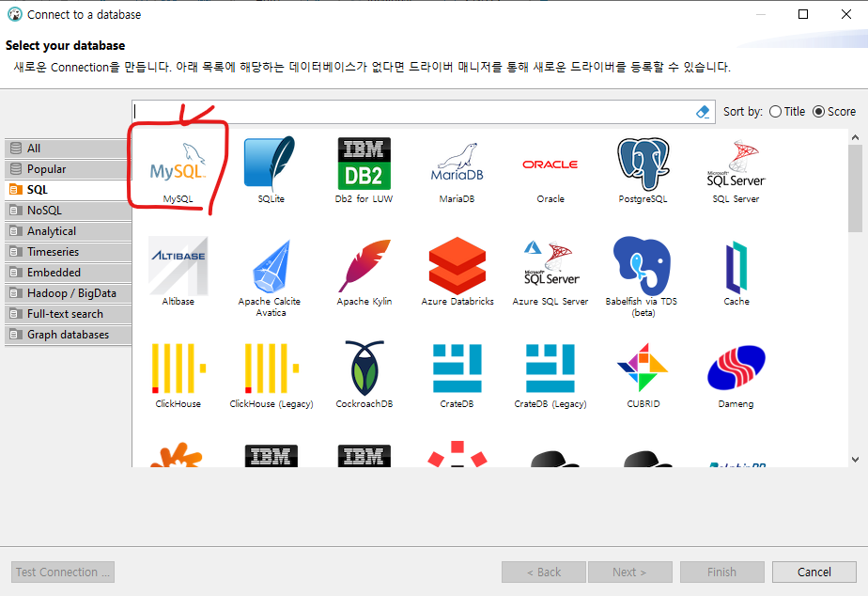This screenshot has height=596, width=868.
Task: Sort databases by Score
Action: (x=834, y=111)
